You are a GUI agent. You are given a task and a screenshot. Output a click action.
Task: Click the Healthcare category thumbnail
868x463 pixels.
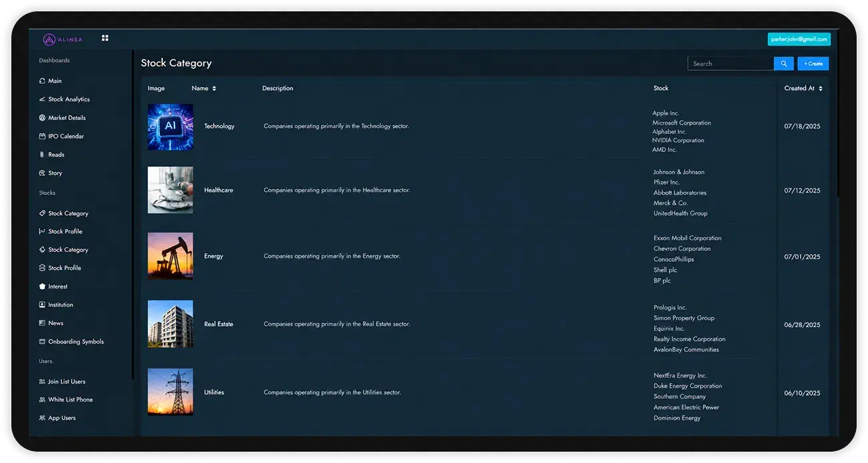click(171, 190)
